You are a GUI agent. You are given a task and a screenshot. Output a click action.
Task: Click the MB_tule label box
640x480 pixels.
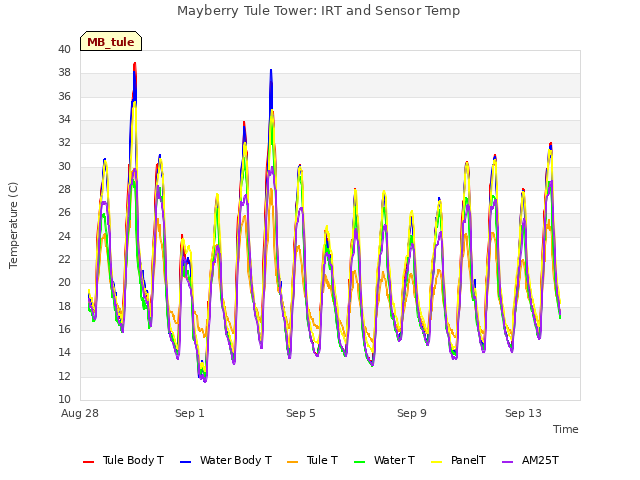coord(111,41)
